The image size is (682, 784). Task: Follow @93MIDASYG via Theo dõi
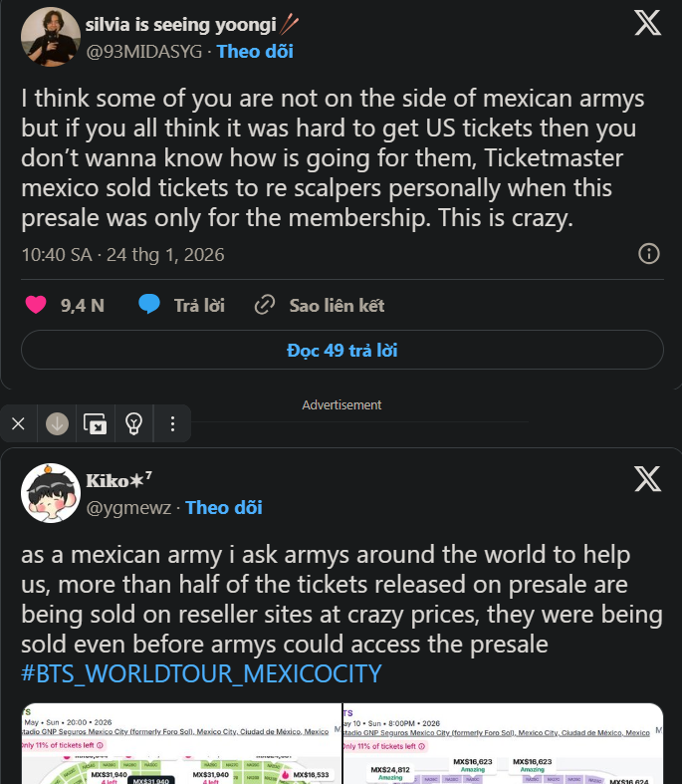[x=255, y=51]
